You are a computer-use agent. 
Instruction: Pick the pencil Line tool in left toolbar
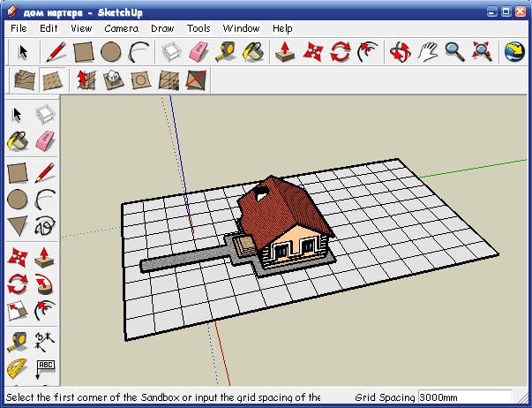coord(45,172)
